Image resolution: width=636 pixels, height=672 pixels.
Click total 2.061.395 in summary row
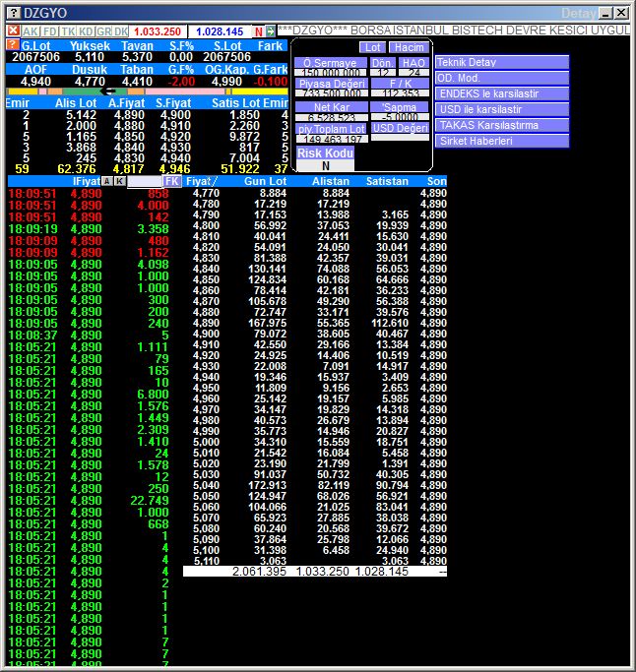(259, 572)
